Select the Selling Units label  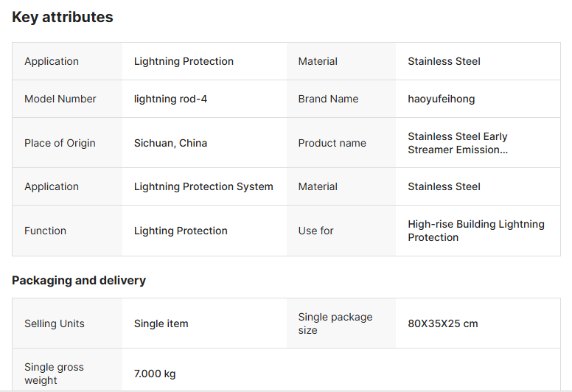(55, 323)
